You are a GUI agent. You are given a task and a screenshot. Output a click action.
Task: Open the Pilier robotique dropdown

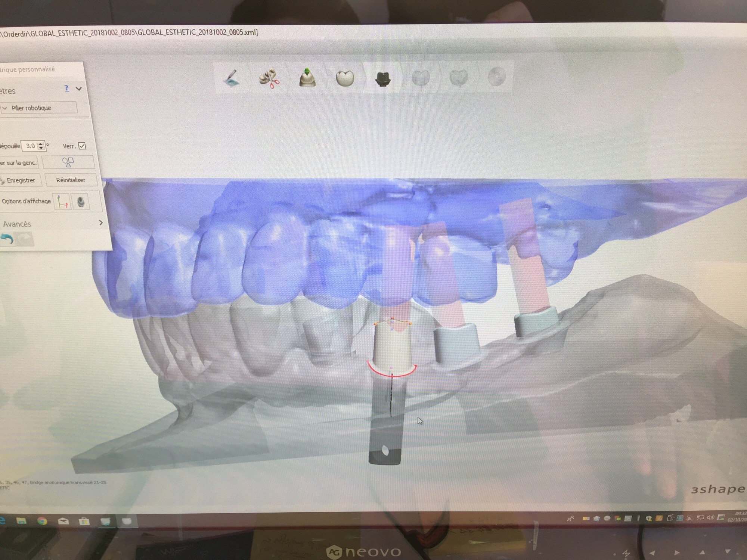[39, 108]
